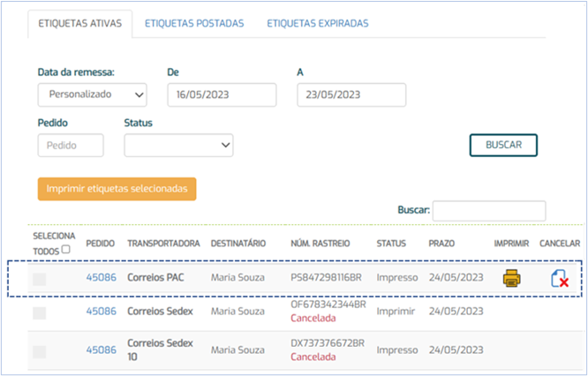The width and height of the screenshot is (588, 376).
Task: Toggle the Seleciona Todos checkbox
Action: coord(66,250)
